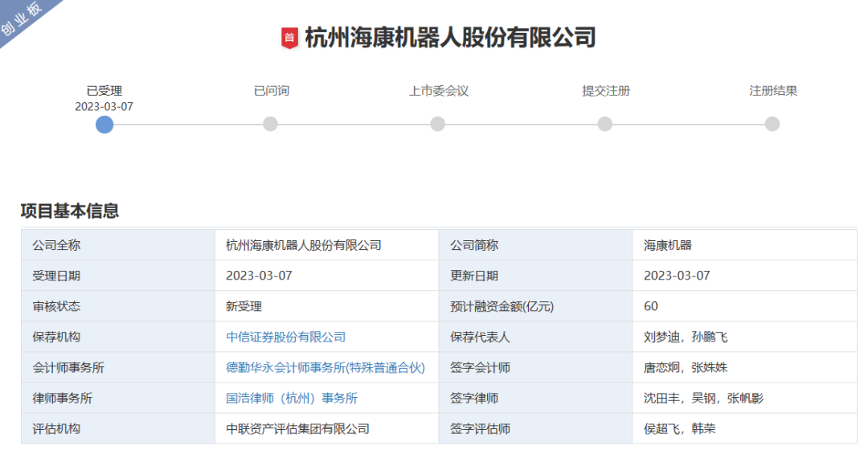Open the 德勤华永会计师事务所(特殊普通合伙) link
The height and width of the screenshot is (450, 868).
(x=325, y=367)
